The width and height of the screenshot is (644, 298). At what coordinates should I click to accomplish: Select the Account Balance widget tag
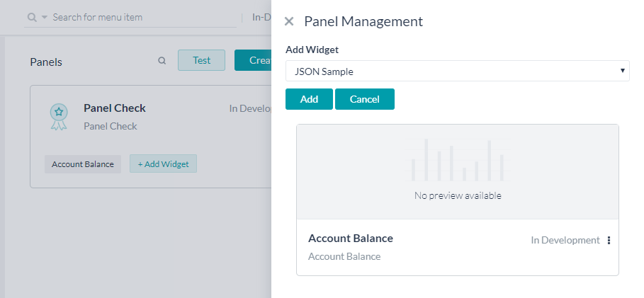83,164
